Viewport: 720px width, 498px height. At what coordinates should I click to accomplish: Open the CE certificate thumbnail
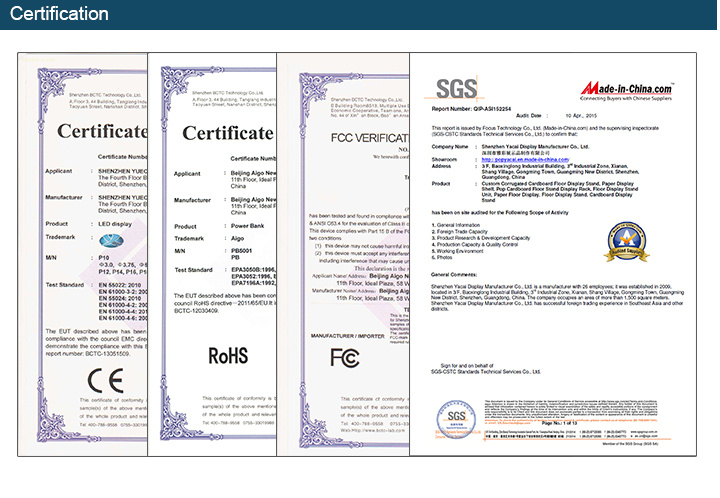click(83, 254)
